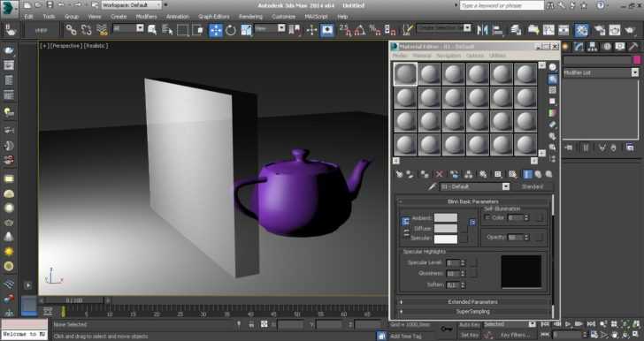Click the Pick Material eyedropper icon
The image size is (644, 341).
coord(432,186)
